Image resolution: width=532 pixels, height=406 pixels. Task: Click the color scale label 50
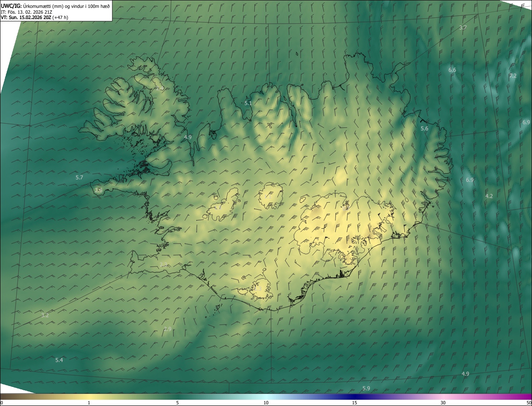529,403
